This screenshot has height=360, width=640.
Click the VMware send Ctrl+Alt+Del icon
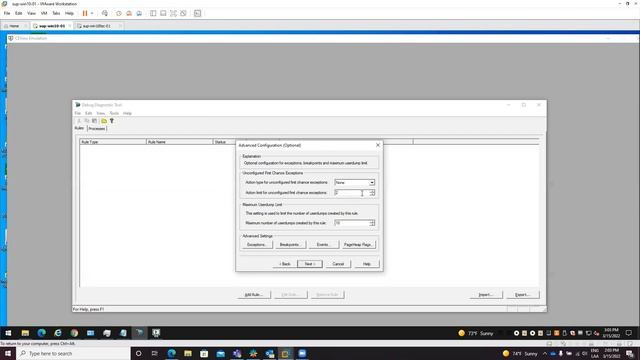(105, 13)
